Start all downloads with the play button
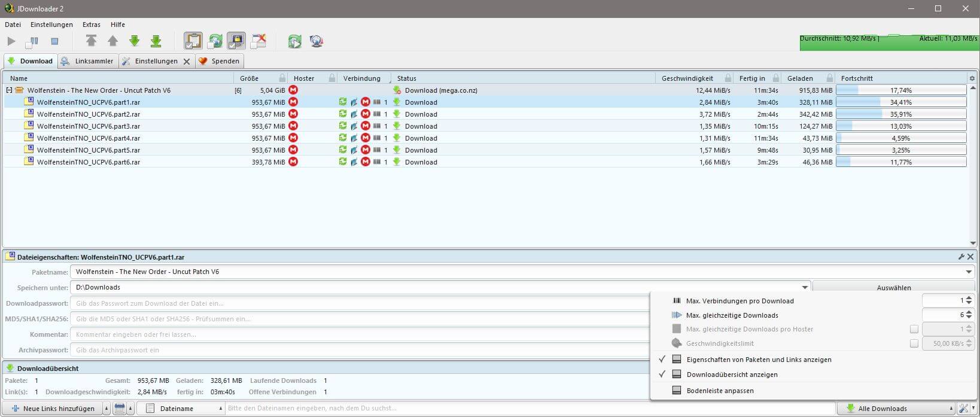 pos(11,41)
